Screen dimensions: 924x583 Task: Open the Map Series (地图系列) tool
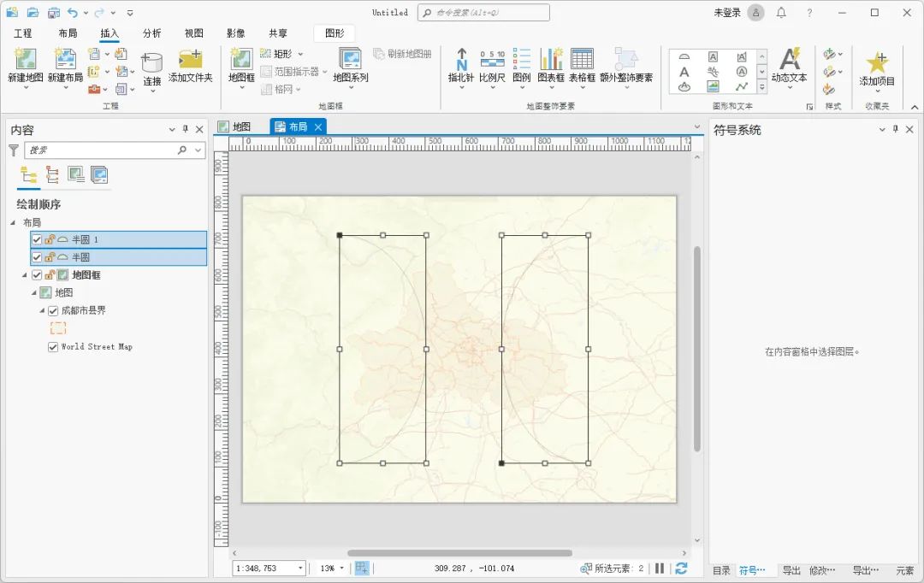350,59
